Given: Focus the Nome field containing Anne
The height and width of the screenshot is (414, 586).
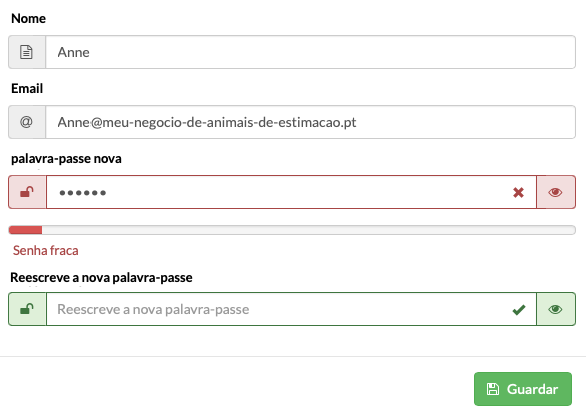Looking at the screenshot, I should 310,52.
